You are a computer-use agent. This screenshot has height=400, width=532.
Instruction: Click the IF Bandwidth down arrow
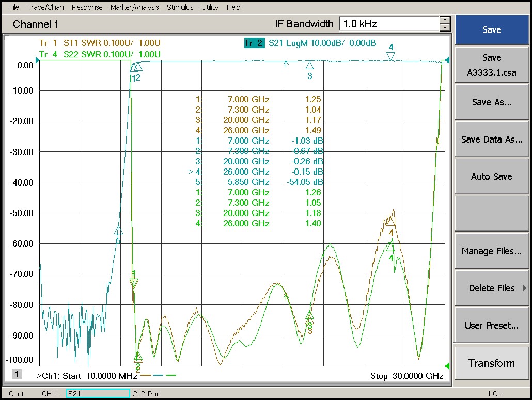[x=445, y=27]
